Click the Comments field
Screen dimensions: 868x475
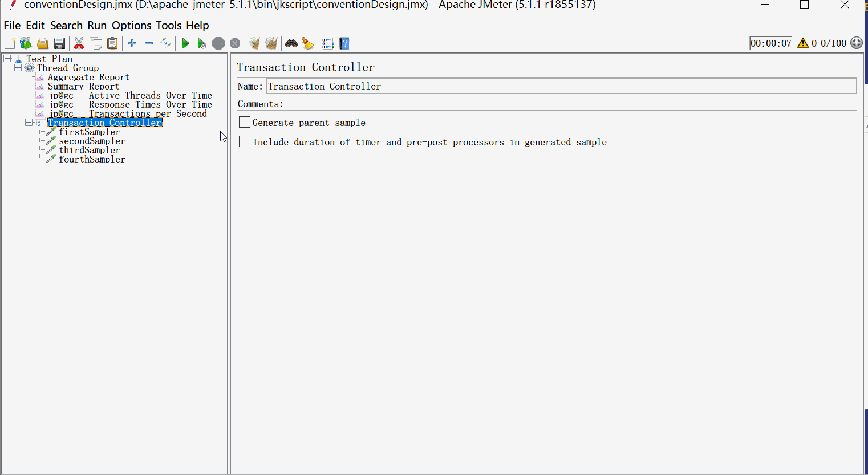[570, 104]
